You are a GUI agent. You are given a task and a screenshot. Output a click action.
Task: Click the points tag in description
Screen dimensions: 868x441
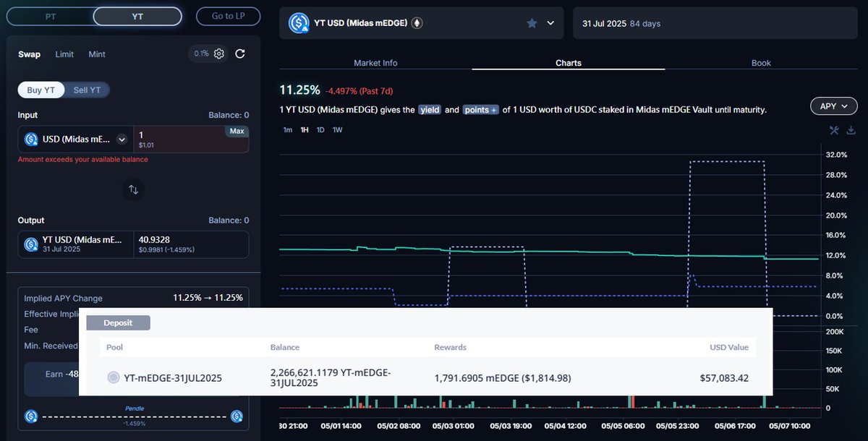481,110
